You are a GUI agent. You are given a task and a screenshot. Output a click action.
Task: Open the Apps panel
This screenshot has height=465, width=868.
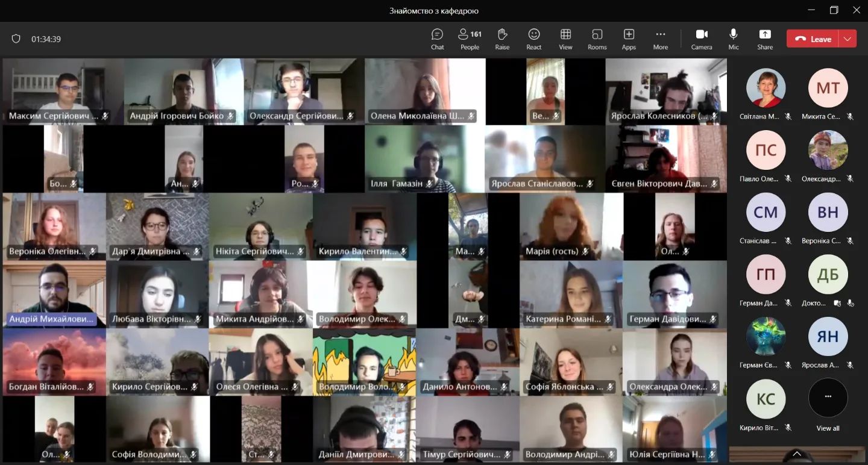click(x=629, y=39)
